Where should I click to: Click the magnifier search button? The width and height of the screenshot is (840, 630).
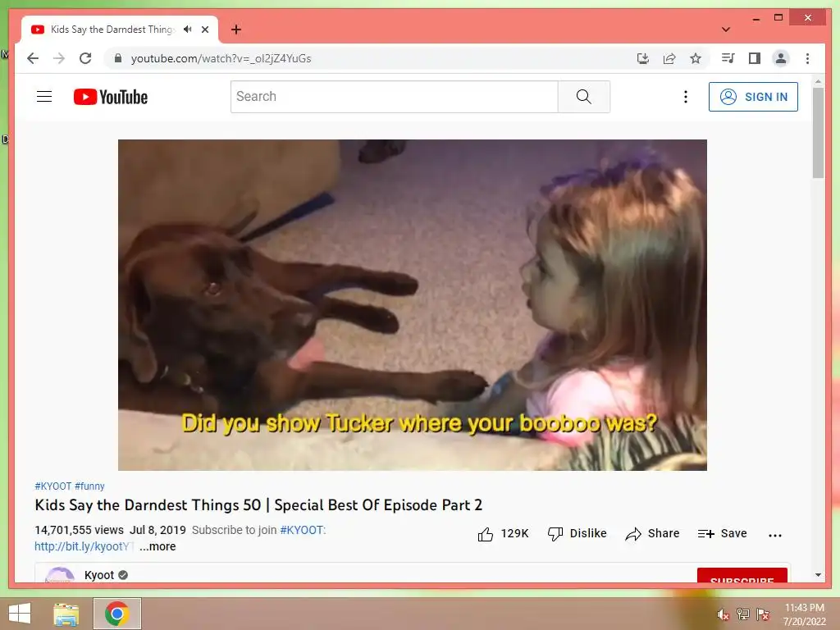point(584,97)
